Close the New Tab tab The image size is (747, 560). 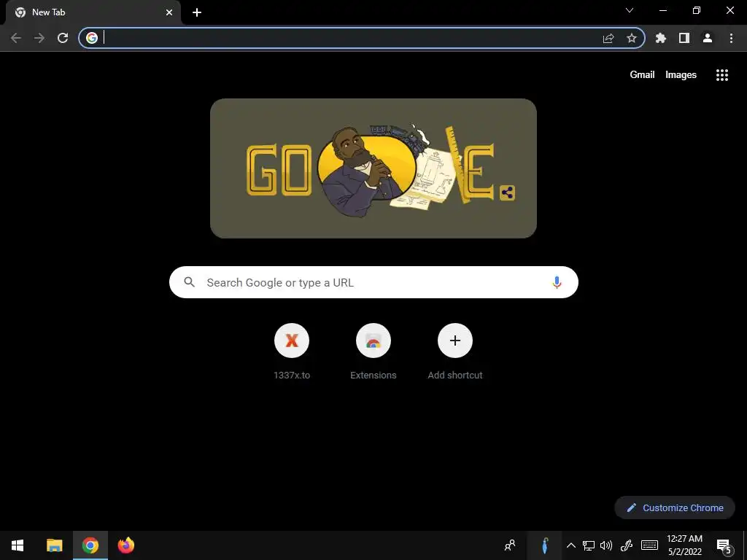(169, 12)
